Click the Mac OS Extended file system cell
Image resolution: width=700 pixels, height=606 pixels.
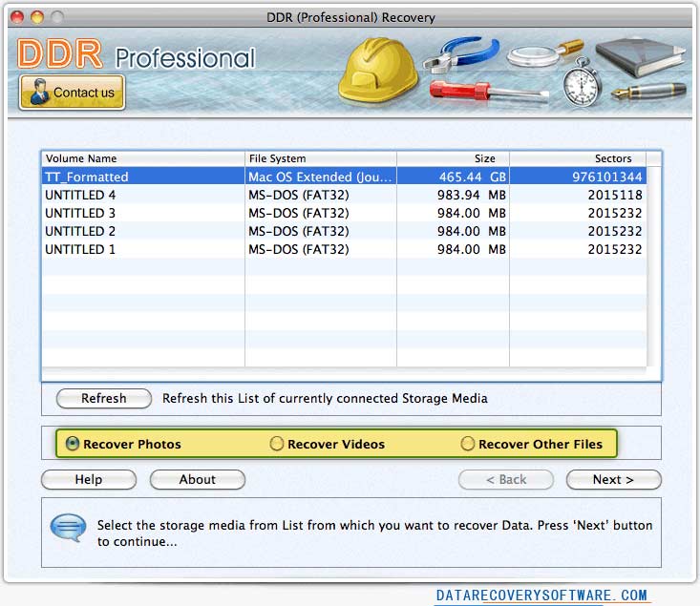(x=320, y=177)
